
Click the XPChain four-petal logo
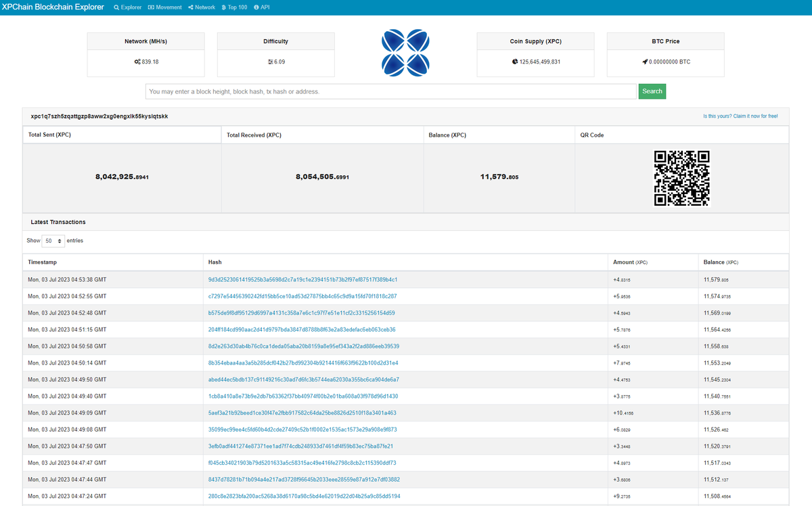(x=405, y=52)
